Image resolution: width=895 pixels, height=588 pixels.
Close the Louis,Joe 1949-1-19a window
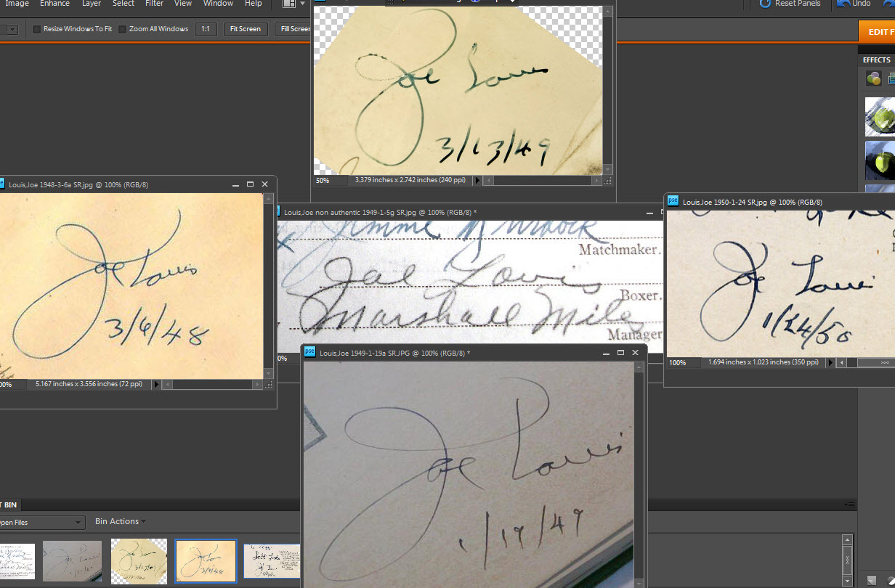click(x=636, y=353)
